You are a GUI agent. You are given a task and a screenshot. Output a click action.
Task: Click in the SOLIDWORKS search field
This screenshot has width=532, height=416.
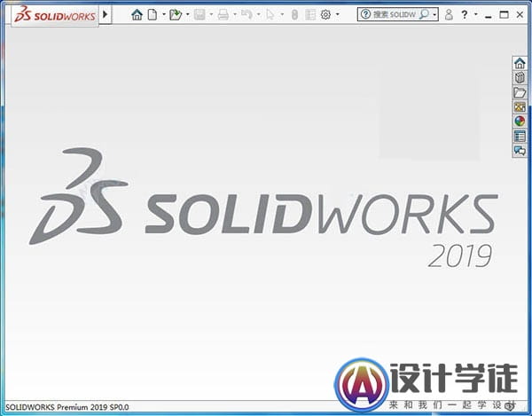click(x=395, y=14)
